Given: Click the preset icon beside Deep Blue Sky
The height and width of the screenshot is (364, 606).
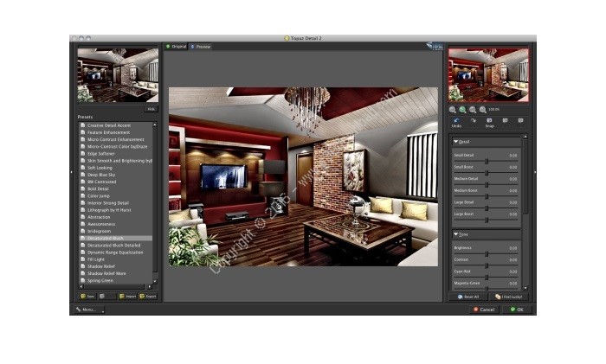Looking at the screenshot, I should click(x=83, y=175).
